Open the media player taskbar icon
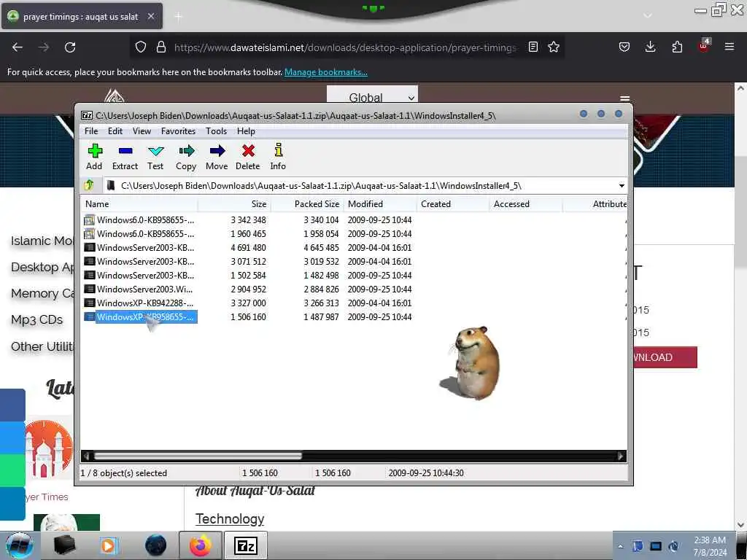 [109, 545]
